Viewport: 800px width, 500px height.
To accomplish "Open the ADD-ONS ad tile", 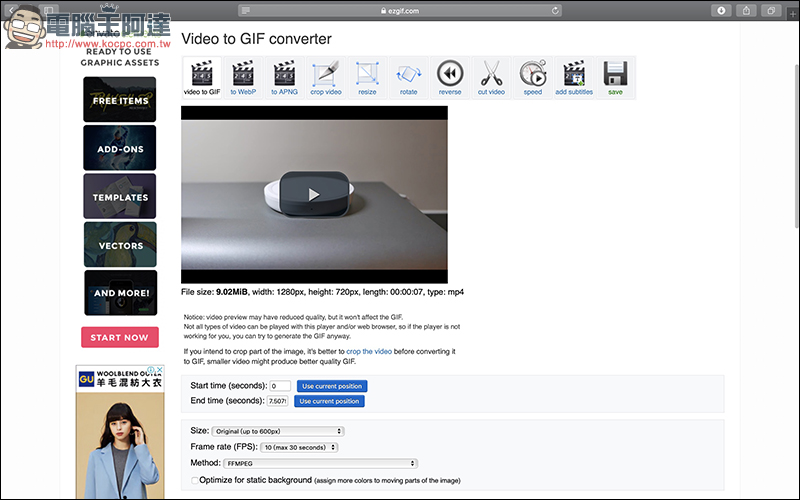I will click(x=120, y=148).
